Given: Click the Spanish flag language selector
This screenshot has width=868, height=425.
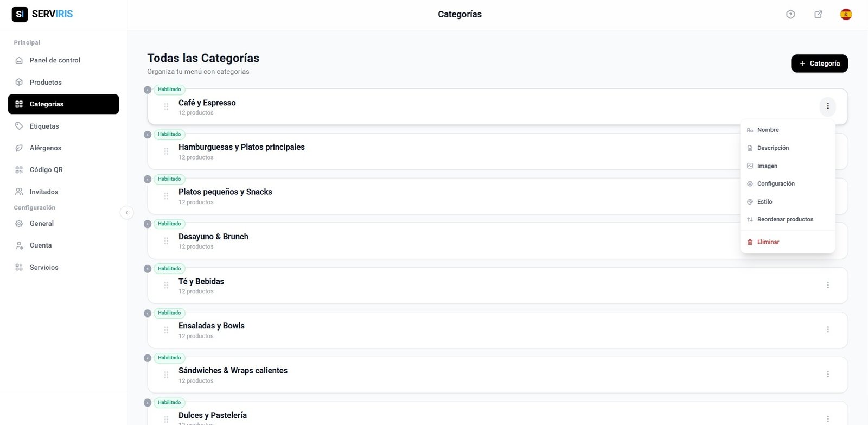Looking at the screenshot, I should [x=846, y=14].
